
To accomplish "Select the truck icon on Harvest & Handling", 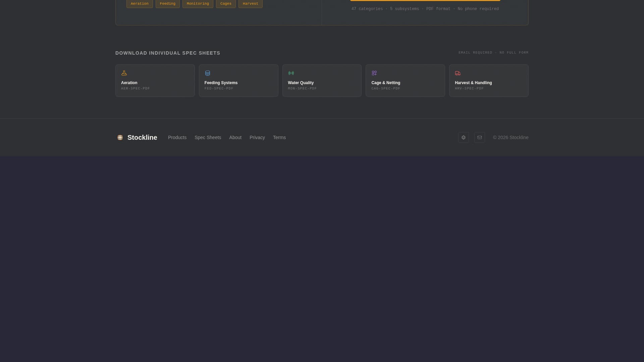I will click(458, 73).
